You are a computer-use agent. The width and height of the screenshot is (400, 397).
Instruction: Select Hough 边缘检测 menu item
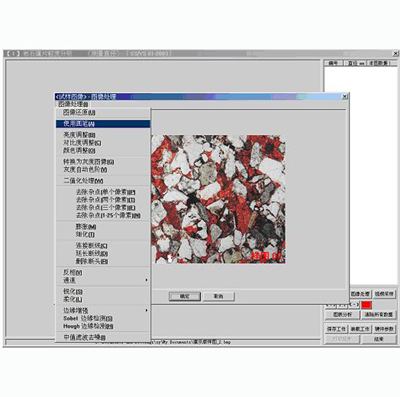point(103,326)
